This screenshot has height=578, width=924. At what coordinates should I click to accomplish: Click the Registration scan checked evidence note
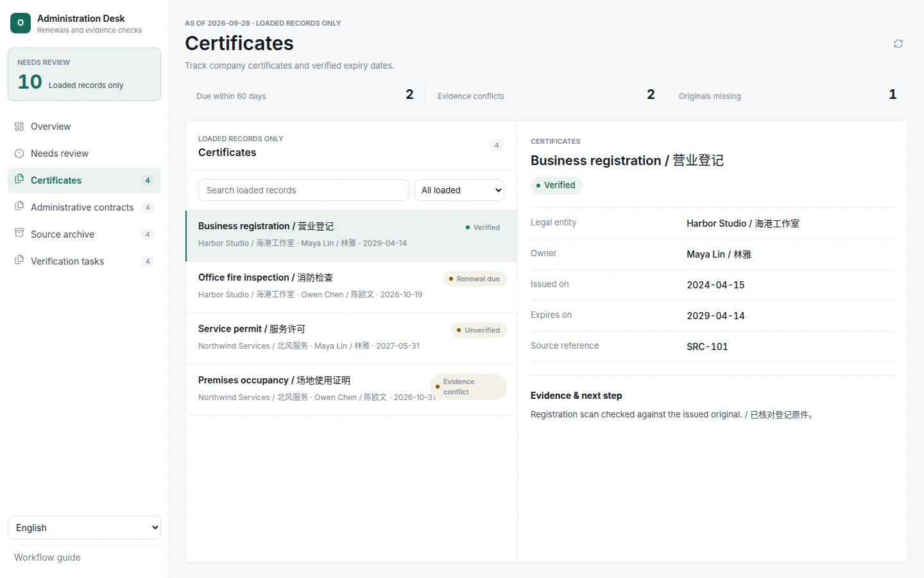click(x=672, y=415)
